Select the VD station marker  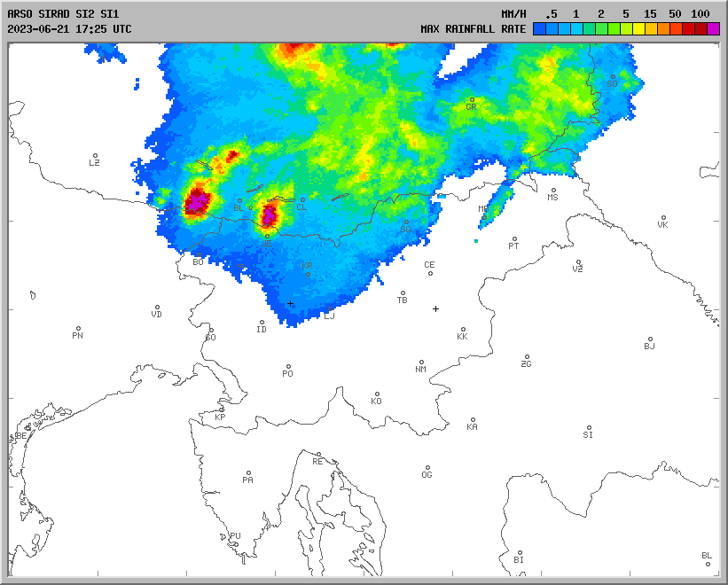pyautogui.click(x=157, y=308)
